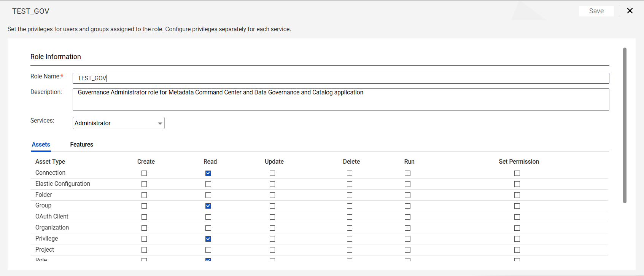Close the TEST_GOV role editor
Image resolution: width=644 pixels, height=276 pixels.
630,11
